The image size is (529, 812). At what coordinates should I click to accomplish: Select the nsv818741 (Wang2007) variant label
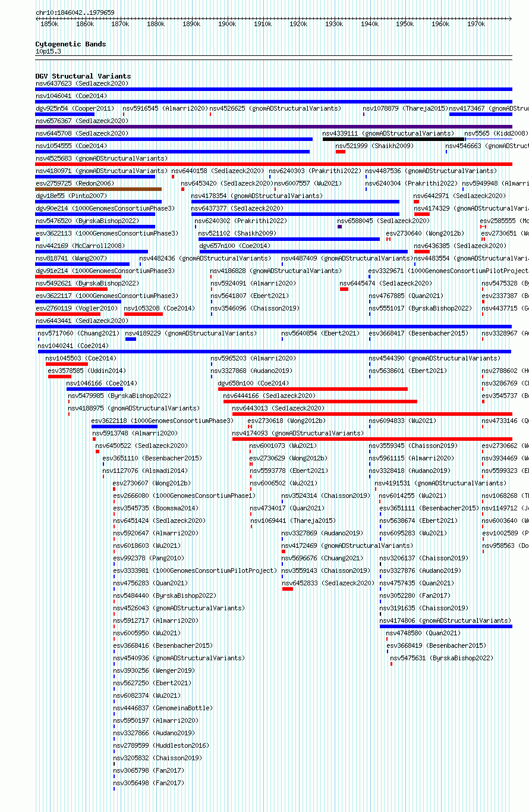(x=71, y=258)
